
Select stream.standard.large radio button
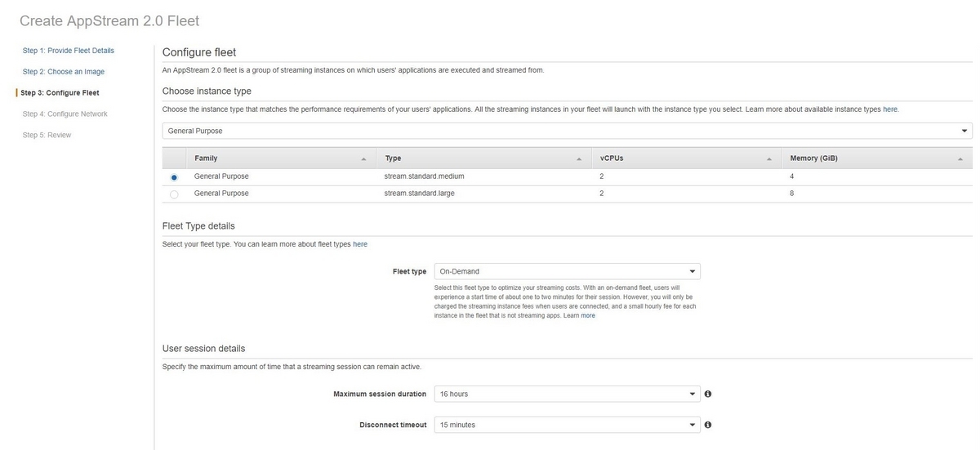[x=174, y=194]
